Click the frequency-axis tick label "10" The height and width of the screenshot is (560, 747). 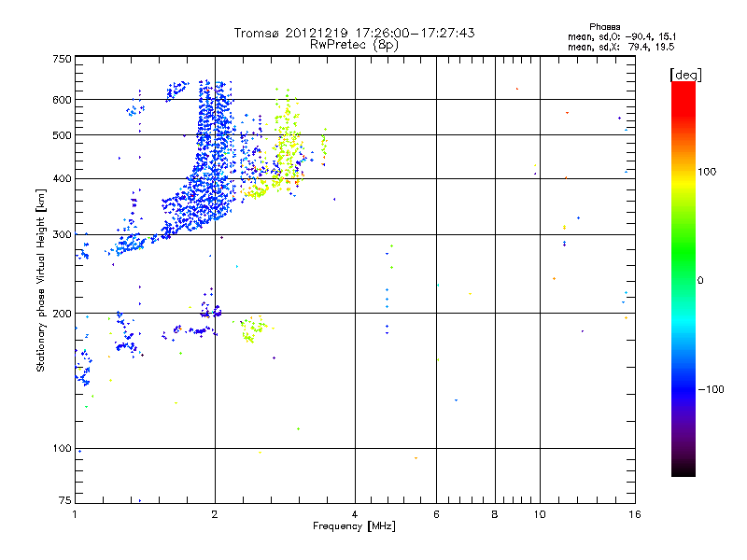[540, 514]
